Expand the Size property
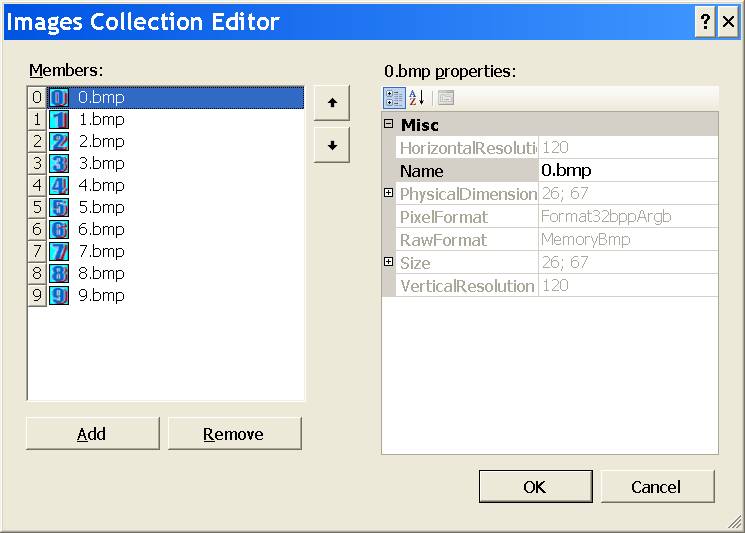 tap(389, 262)
